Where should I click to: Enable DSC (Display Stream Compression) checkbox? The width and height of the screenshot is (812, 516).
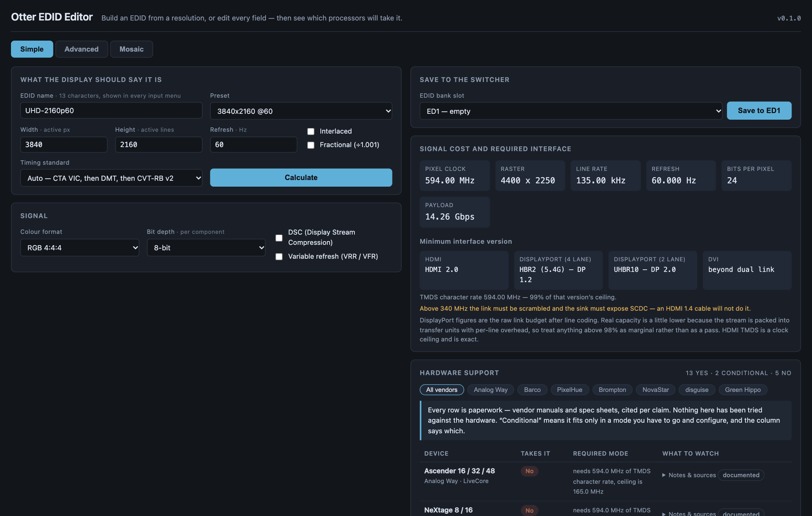click(279, 238)
